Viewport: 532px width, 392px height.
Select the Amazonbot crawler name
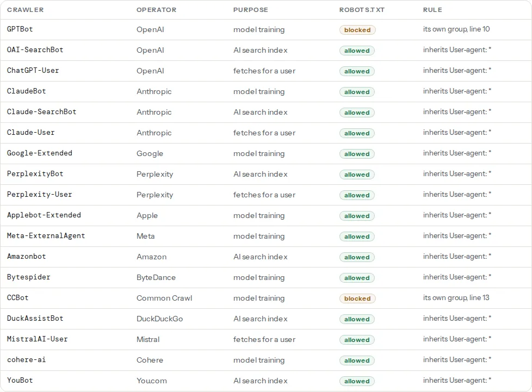27,257
